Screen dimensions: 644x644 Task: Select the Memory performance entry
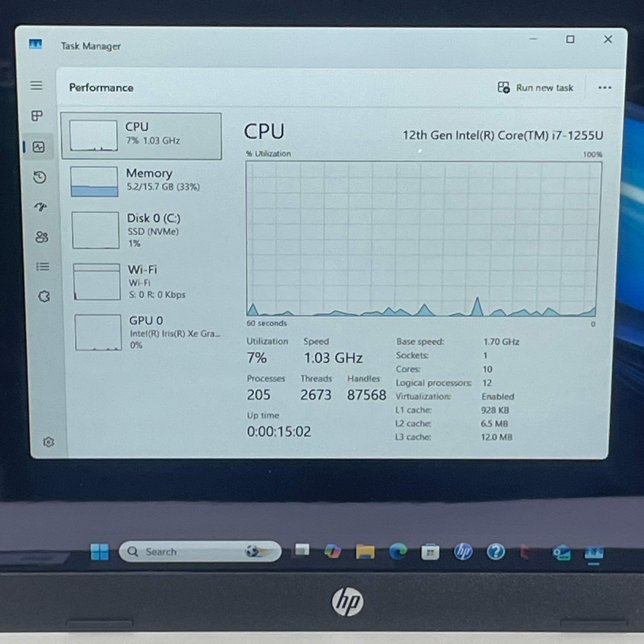(142, 181)
